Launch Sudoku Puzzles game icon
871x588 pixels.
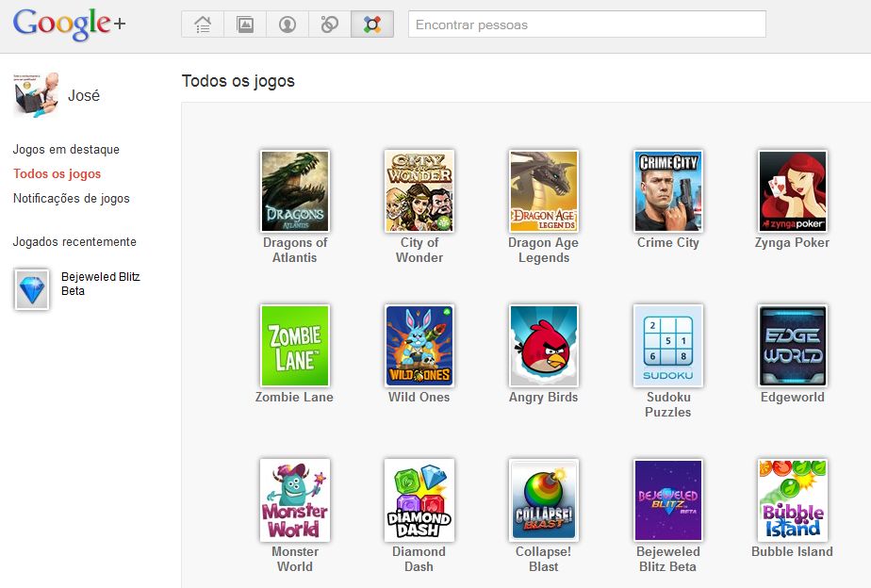pyautogui.click(x=668, y=346)
